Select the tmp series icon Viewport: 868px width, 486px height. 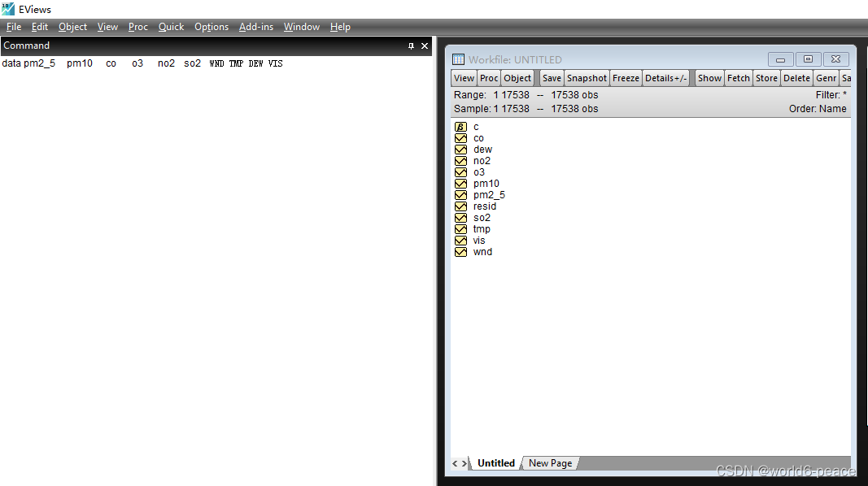pyautogui.click(x=460, y=229)
